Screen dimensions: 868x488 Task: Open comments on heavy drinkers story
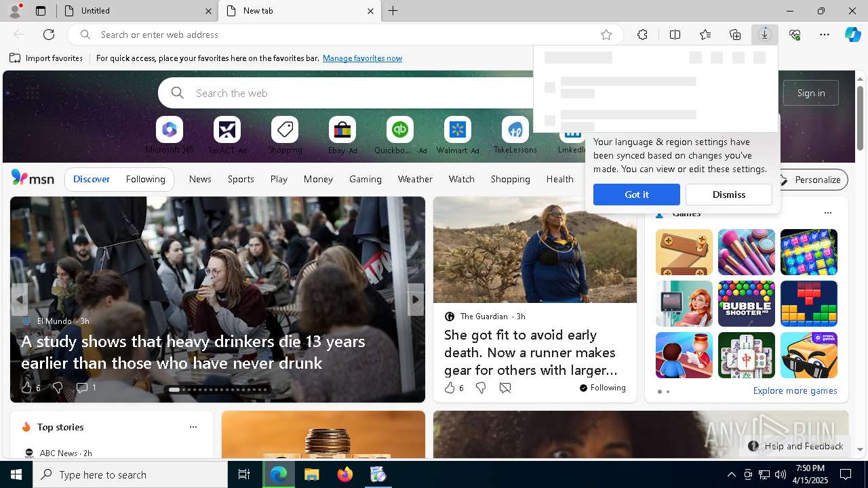tap(85, 388)
